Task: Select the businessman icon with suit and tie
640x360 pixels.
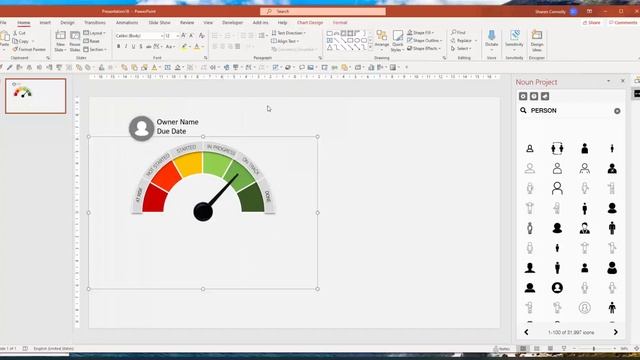Action: pyautogui.click(x=584, y=228)
